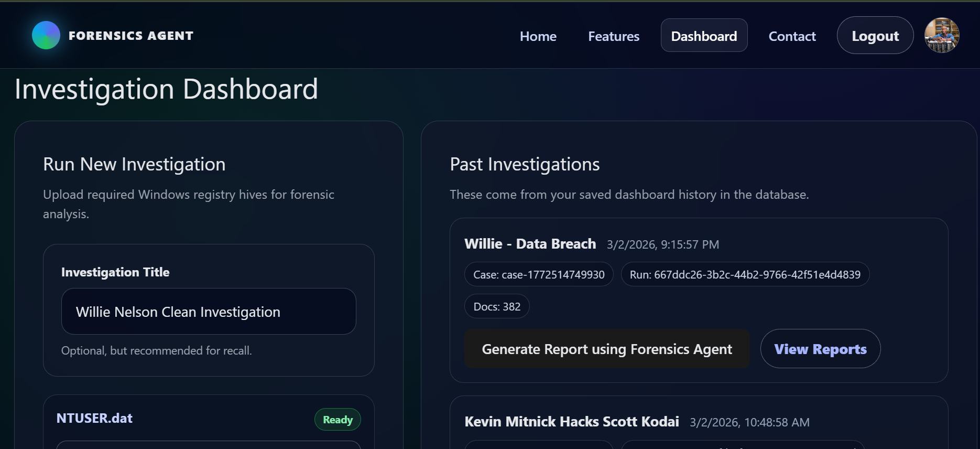The image size is (980, 449).
Task: Focus the Investigation Title input field
Action: 209,311
